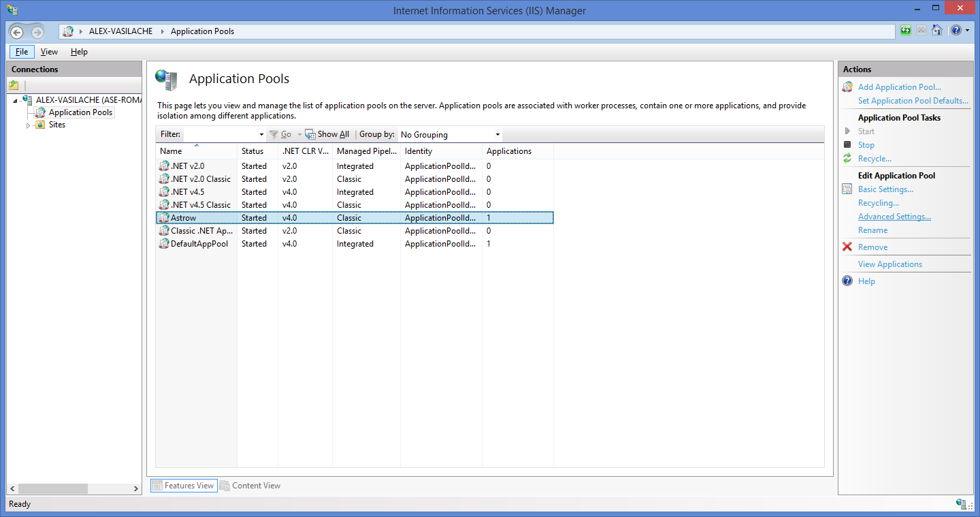Screen dimensions: 980x517
Task: Click the Add Application Pool icon
Action: (x=847, y=87)
